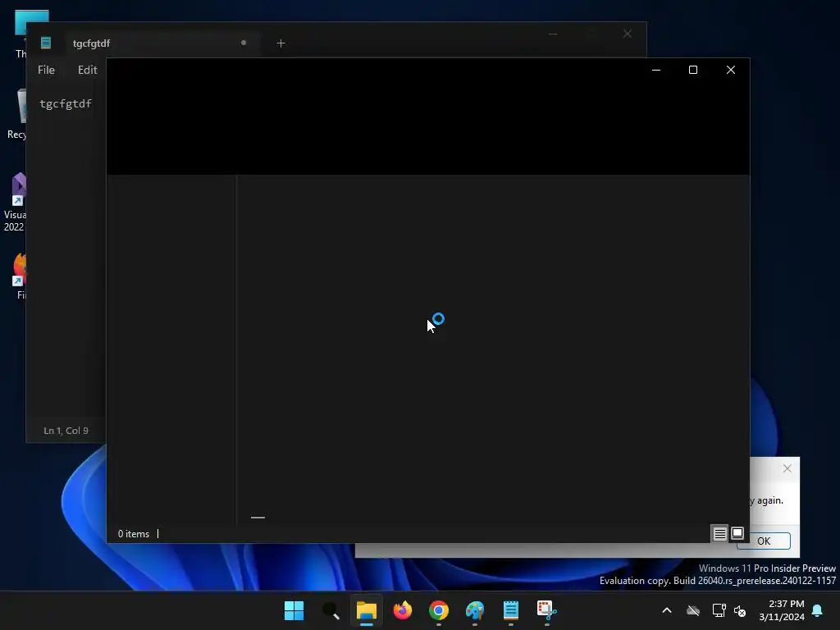Open File Explorer from taskbar

[x=367, y=610]
